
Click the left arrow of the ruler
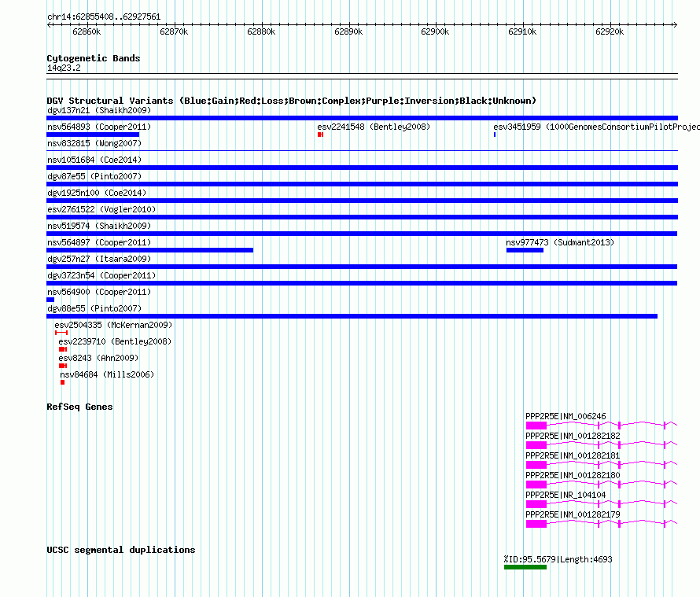(x=49, y=24)
